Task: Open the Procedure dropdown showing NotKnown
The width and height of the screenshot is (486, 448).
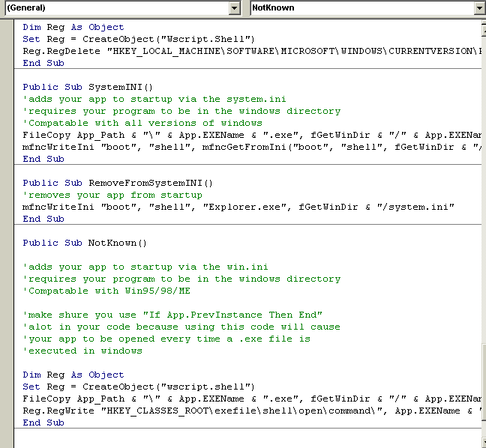Action: point(360,7)
